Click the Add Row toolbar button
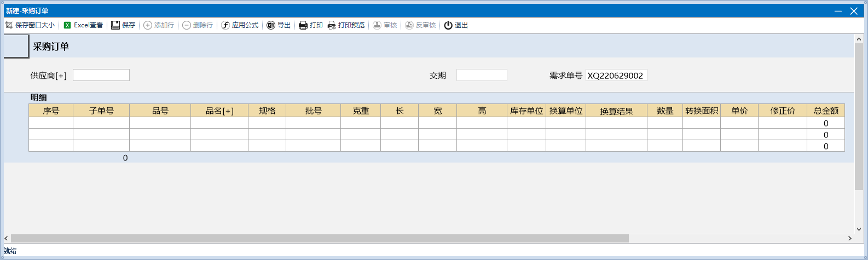This screenshot has height=260, width=868. pos(159,25)
